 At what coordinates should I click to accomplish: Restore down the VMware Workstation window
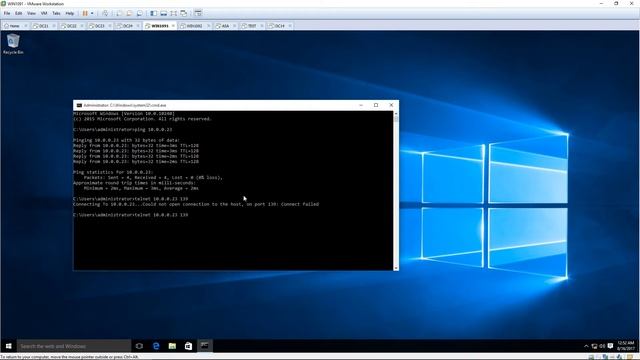616,3
